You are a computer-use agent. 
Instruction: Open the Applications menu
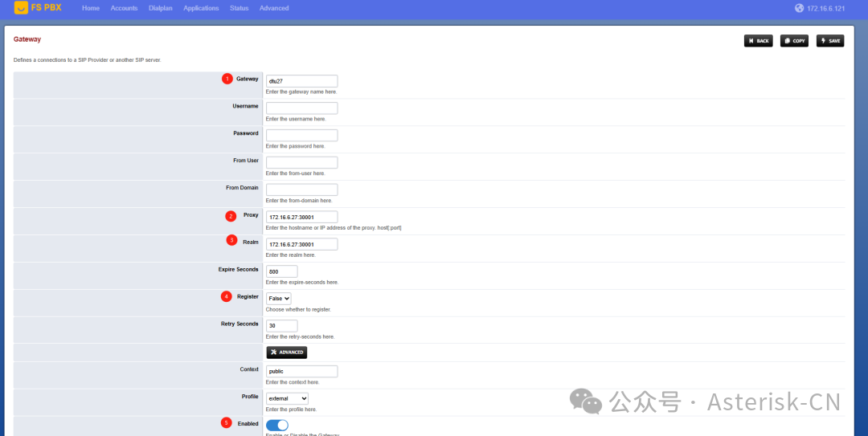point(201,8)
